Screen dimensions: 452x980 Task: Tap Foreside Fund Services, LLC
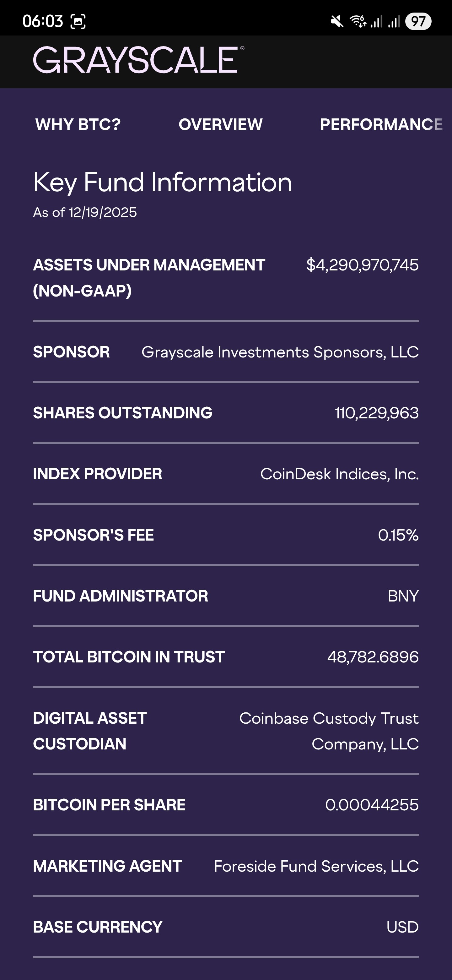(x=316, y=866)
